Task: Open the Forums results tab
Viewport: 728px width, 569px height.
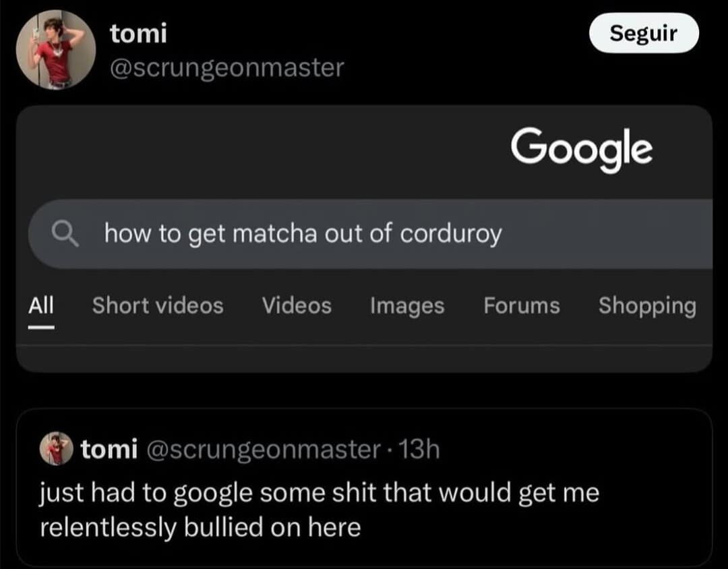Action: tap(521, 306)
